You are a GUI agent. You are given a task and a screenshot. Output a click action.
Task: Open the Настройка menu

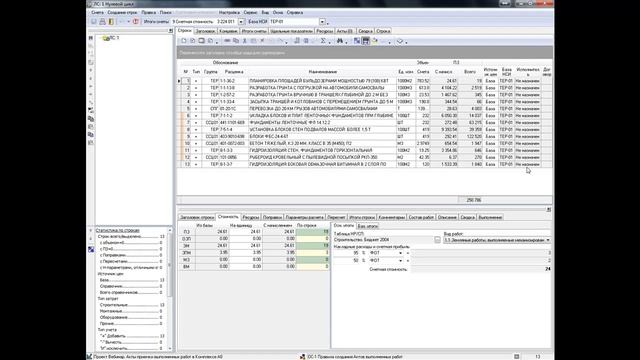click(x=229, y=13)
